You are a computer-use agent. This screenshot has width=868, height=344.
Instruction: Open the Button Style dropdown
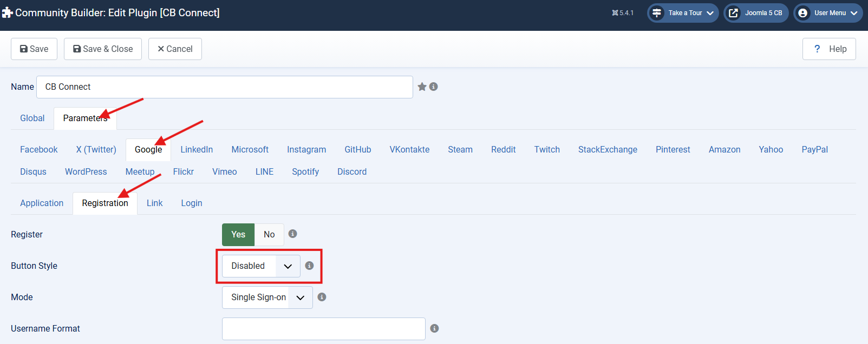[261, 266]
